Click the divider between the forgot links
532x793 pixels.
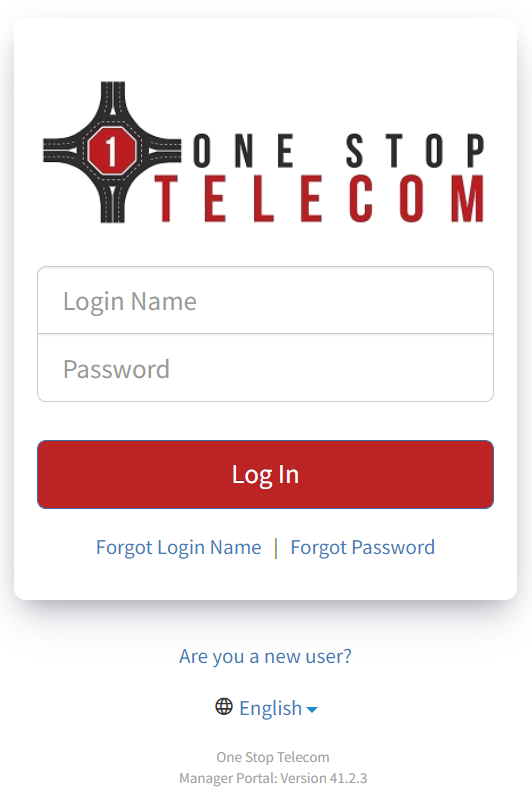(276, 548)
